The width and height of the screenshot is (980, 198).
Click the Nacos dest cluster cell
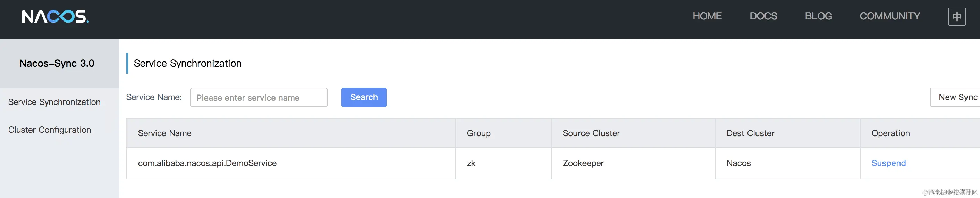738,163
